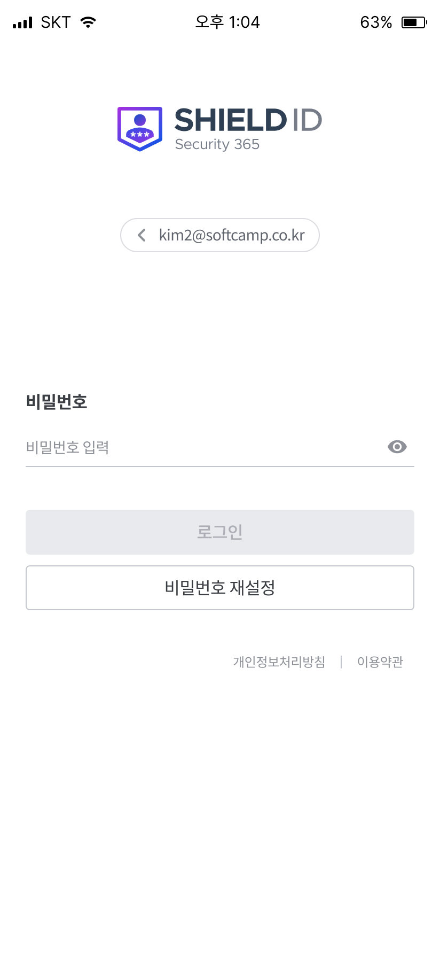The height and width of the screenshot is (980, 440).
Task: Click the SHIELD ID wordmark text
Action: pyautogui.click(x=248, y=120)
